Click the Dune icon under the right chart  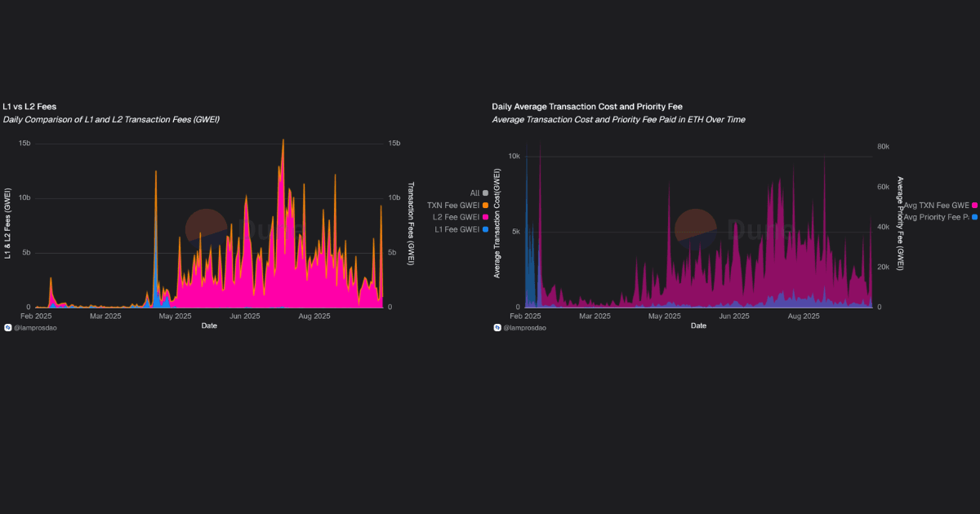pyautogui.click(x=497, y=327)
